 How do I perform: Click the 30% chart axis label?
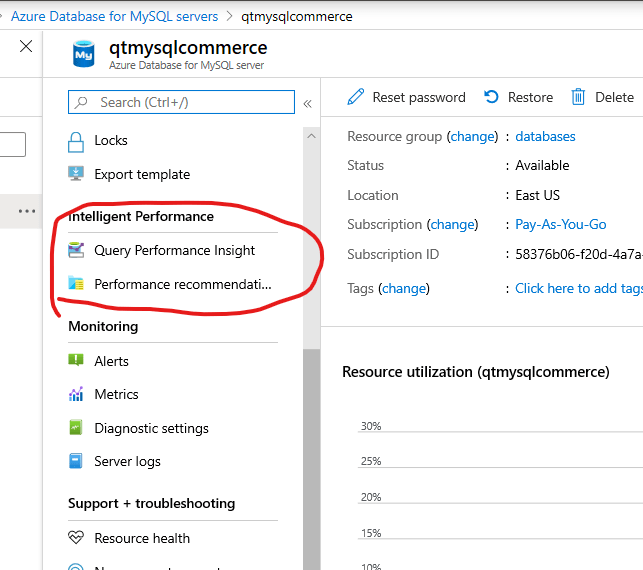(x=371, y=426)
